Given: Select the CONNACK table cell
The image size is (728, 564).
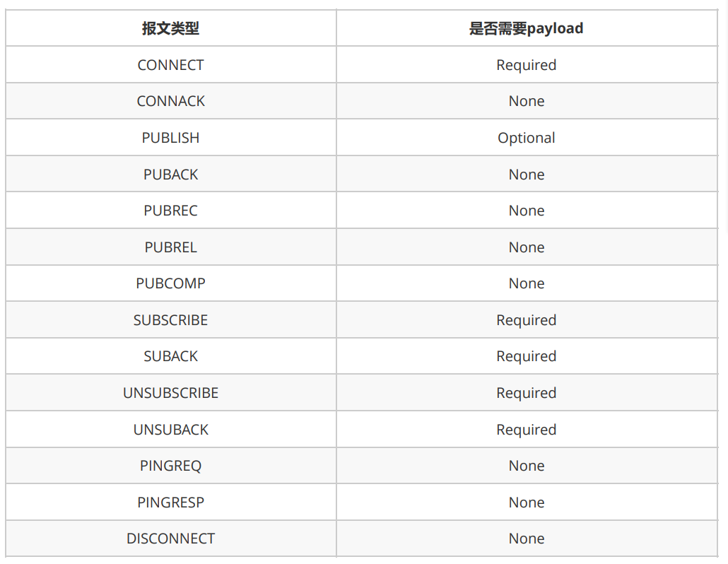Looking at the screenshot, I should click(170, 101).
